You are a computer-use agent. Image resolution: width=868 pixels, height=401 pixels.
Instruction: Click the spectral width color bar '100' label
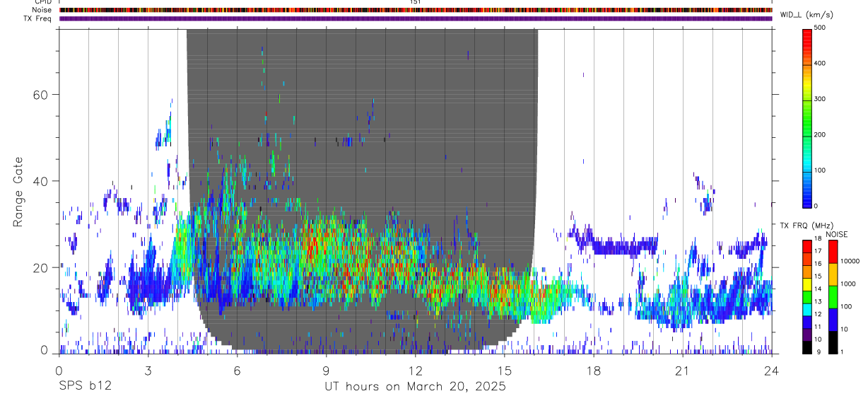coord(820,170)
